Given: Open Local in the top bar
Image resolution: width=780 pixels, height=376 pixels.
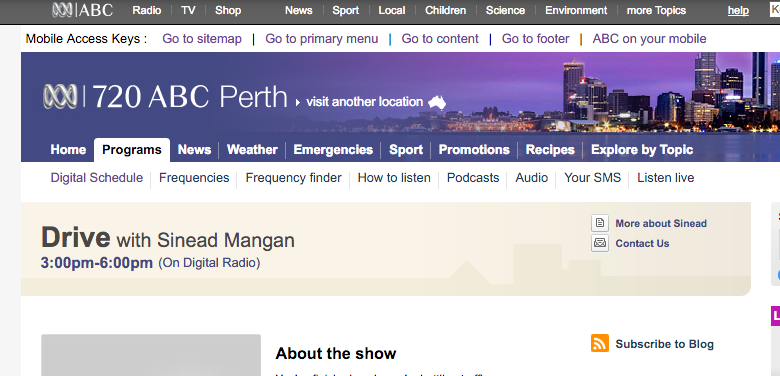Looking at the screenshot, I should click(x=391, y=10).
